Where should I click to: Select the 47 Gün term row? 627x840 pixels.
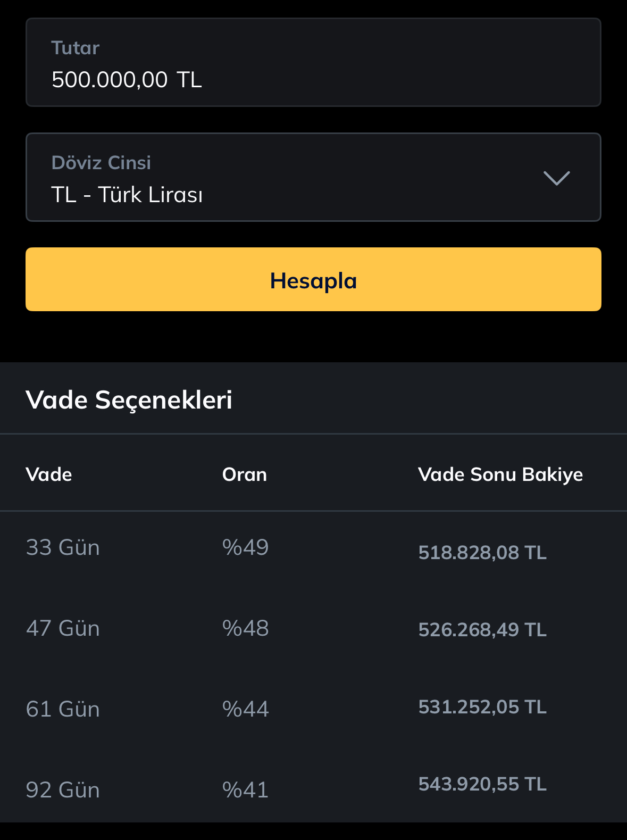(313, 629)
